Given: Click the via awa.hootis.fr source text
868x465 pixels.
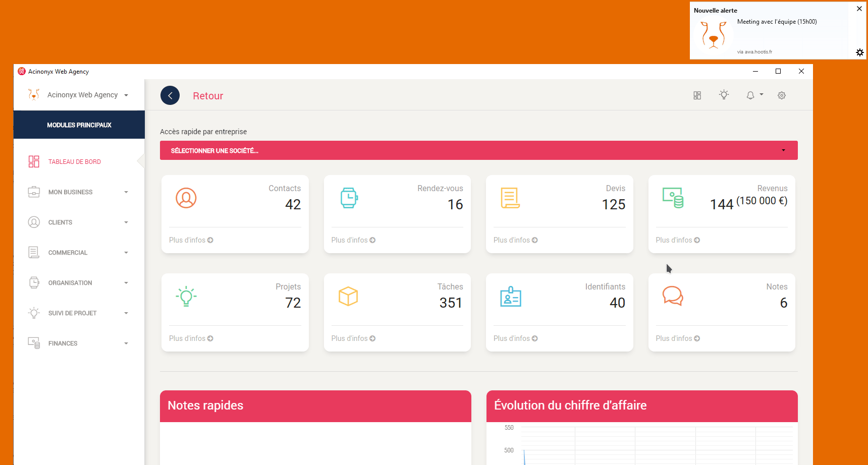Looking at the screenshot, I should [x=754, y=51].
